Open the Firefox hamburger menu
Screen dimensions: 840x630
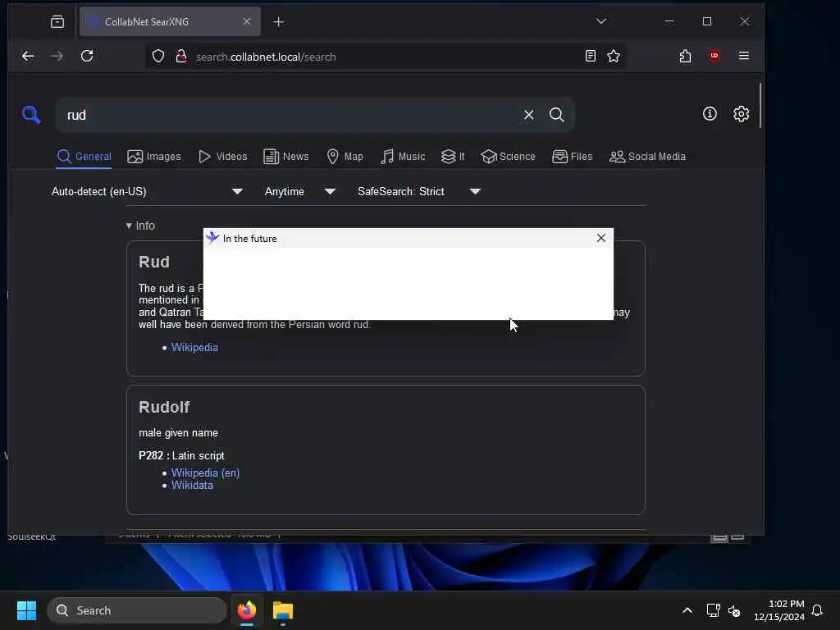tap(743, 56)
